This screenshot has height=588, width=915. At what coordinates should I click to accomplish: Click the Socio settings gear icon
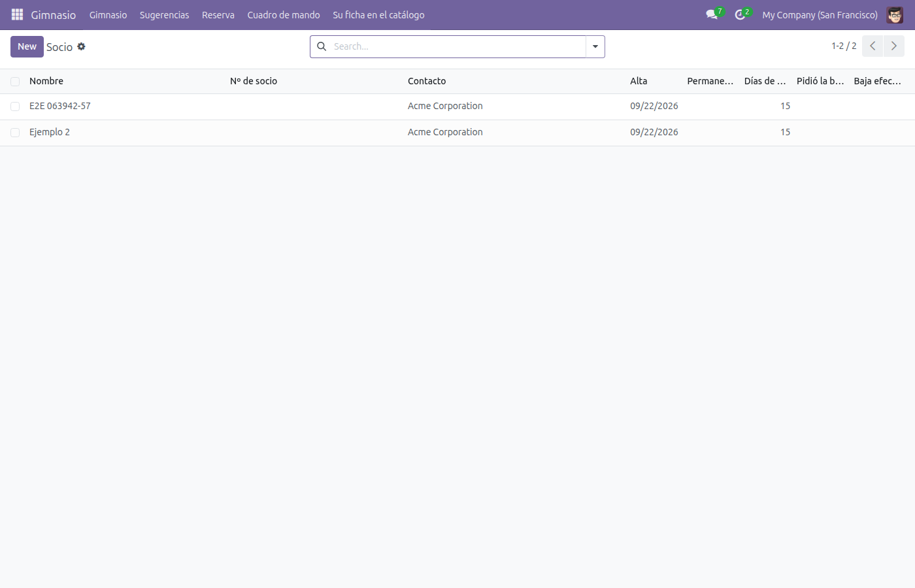tap(81, 46)
